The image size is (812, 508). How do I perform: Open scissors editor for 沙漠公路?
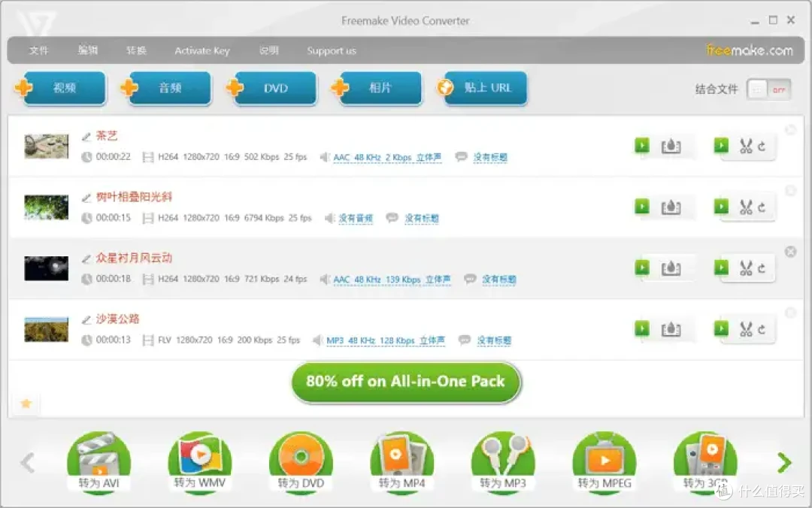pyautogui.click(x=746, y=329)
